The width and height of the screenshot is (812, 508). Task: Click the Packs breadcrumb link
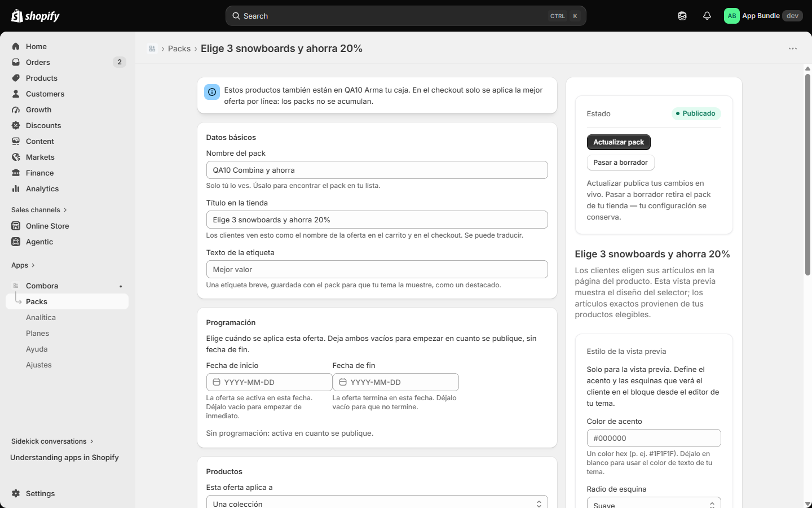point(179,49)
